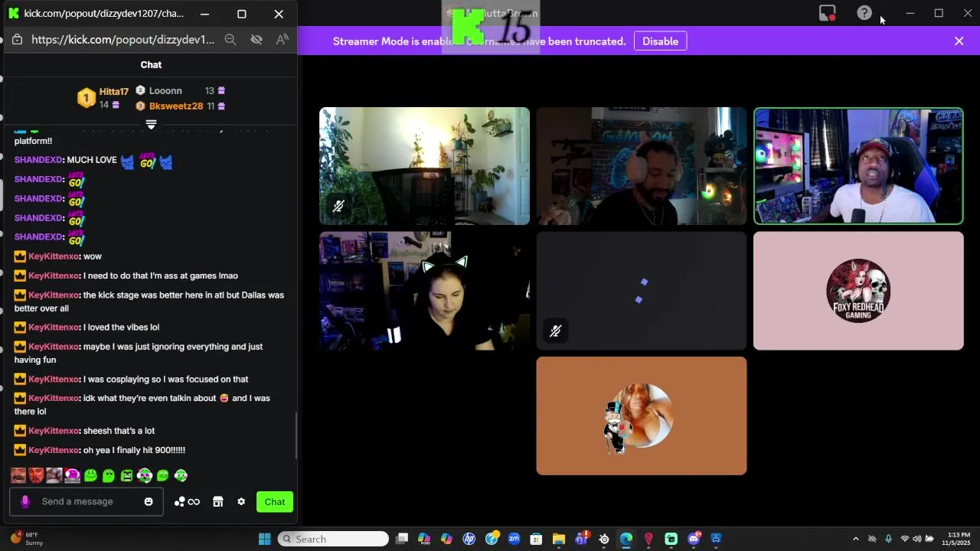980x551 pixels.
Task: Click the system tray microphone icon
Action: point(888,539)
